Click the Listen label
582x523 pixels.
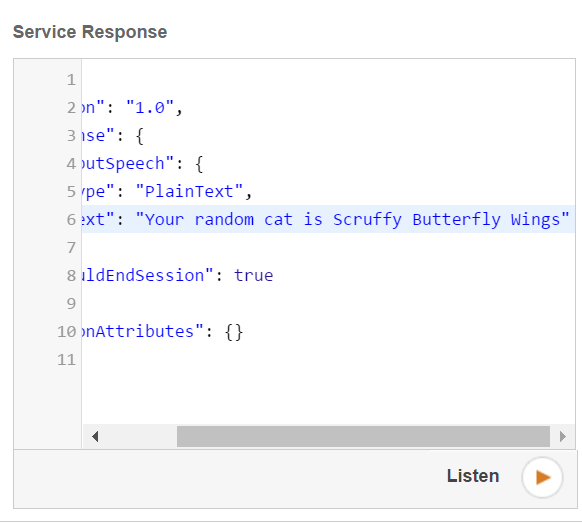[x=473, y=476]
